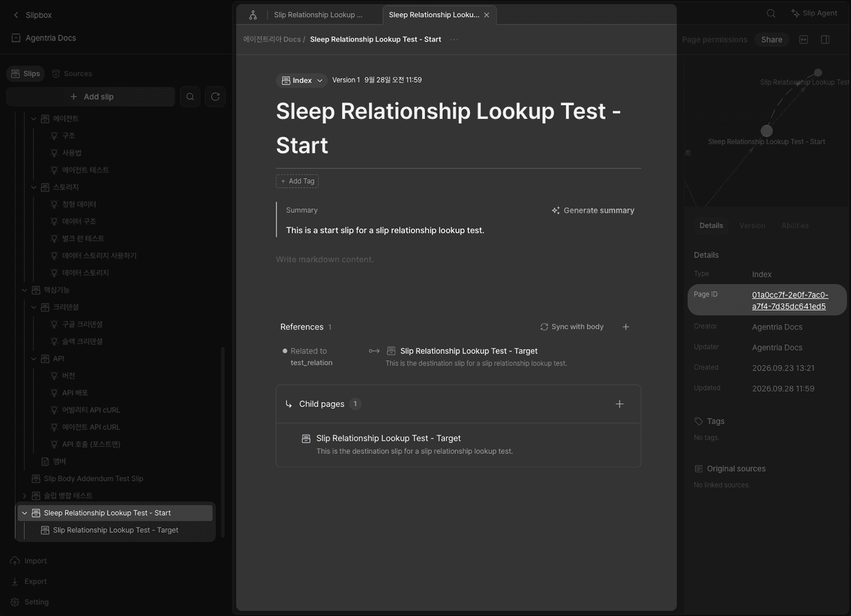Add a reference with the plus icon
The image size is (851, 616).
[626, 327]
